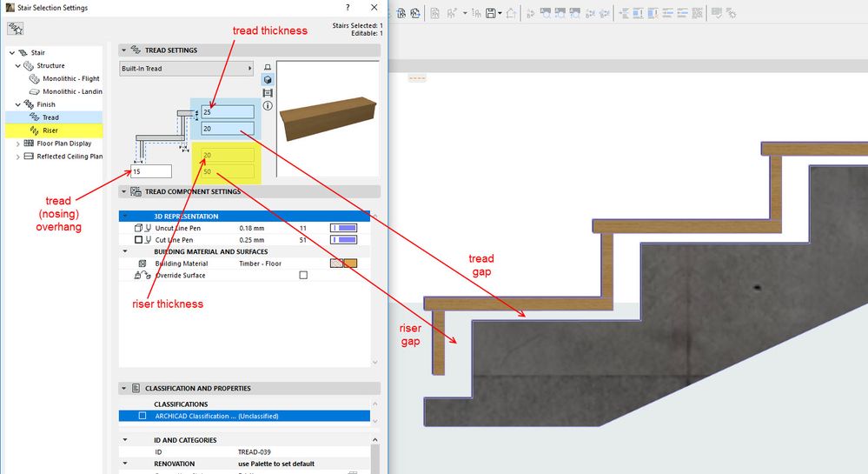This screenshot has width=868, height=474.
Task: Click the Uncut Line Pen row icon
Action: [x=142, y=228]
